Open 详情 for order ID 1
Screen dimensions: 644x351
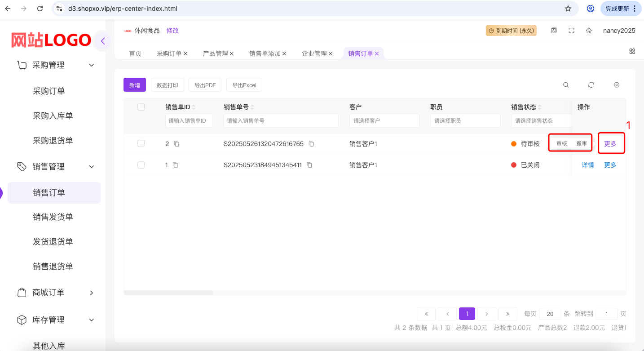[588, 165]
